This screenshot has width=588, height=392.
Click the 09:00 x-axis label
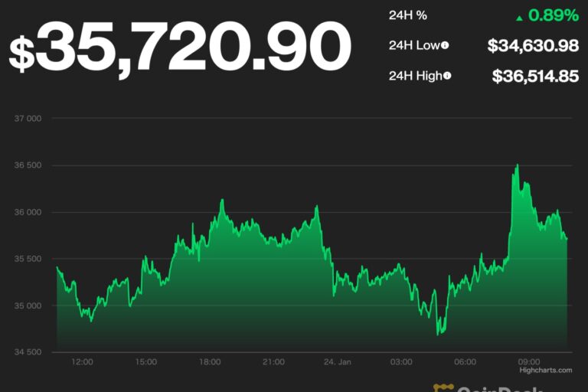coord(529,362)
